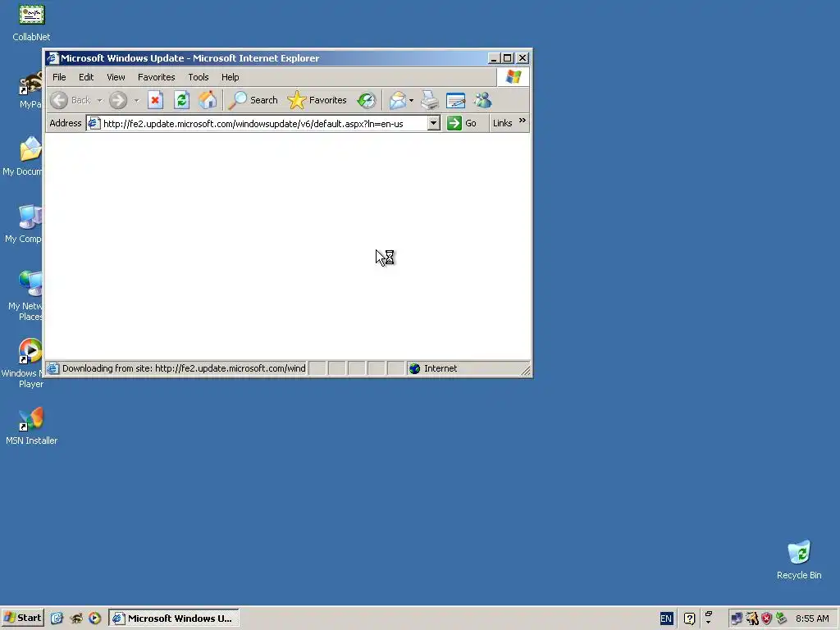Screen dimensions: 840x630
Task: Open the Help menu
Action: click(x=231, y=77)
